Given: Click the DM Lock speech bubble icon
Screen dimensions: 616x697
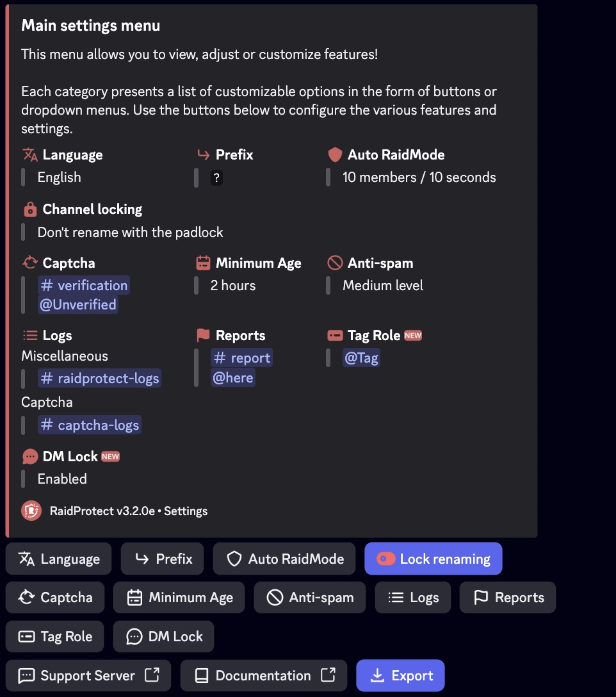Looking at the screenshot, I should [x=29, y=456].
